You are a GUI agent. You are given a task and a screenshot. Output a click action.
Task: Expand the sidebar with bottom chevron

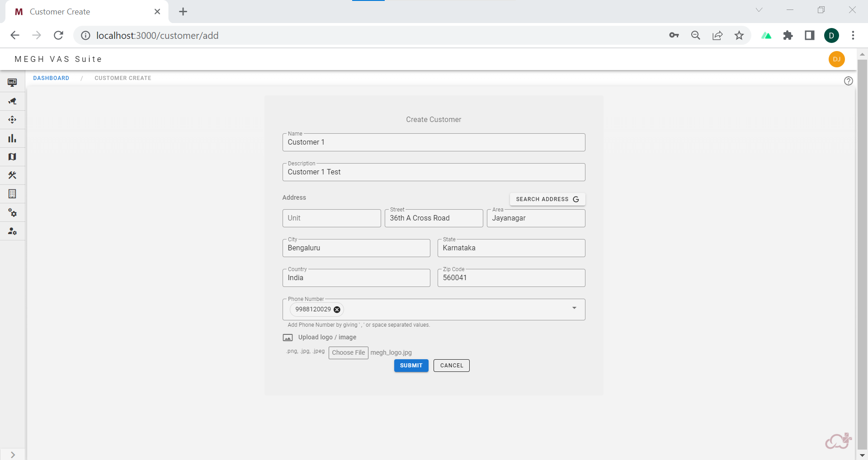(x=13, y=455)
